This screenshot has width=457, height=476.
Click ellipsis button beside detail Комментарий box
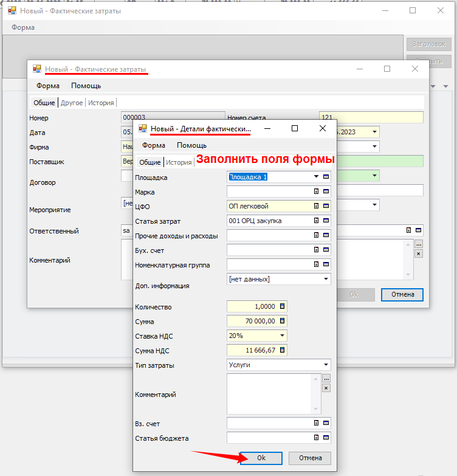pyautogui.click(x=326, y=379)
